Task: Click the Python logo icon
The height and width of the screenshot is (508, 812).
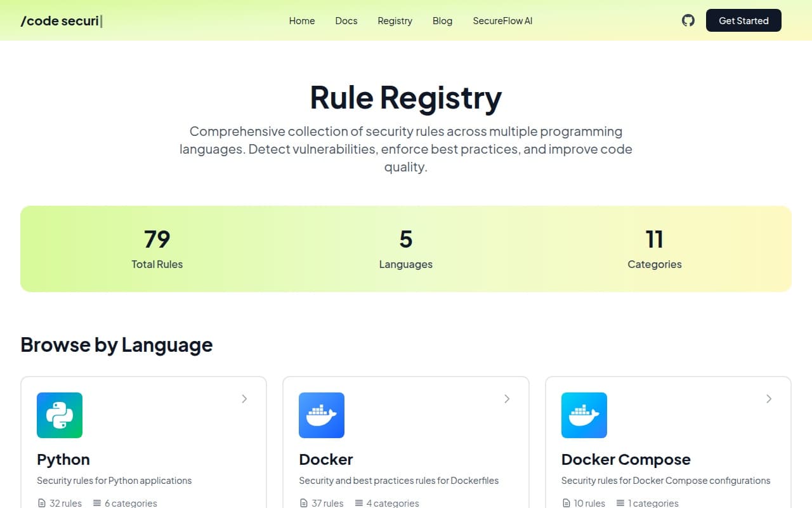Action: pyautogui.click(x=60, y=415)
